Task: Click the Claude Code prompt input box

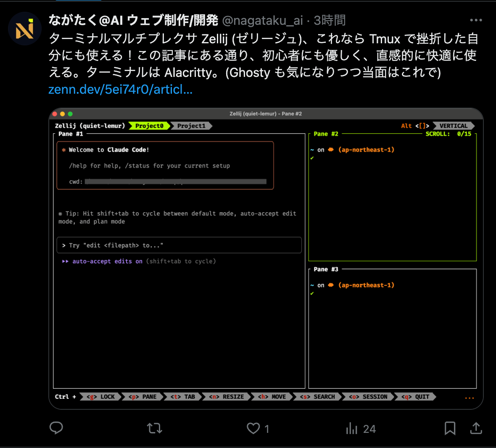Action: (179, 245)
